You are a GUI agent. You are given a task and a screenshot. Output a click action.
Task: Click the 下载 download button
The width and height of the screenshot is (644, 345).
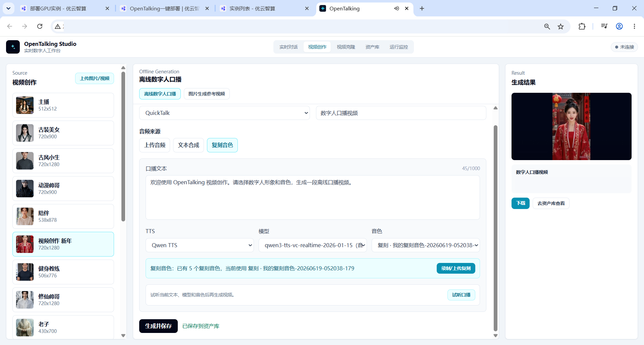pos(521,203)
